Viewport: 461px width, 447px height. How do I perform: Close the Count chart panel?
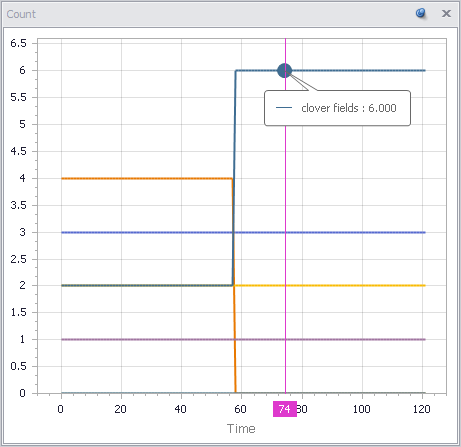click(446, 14)
